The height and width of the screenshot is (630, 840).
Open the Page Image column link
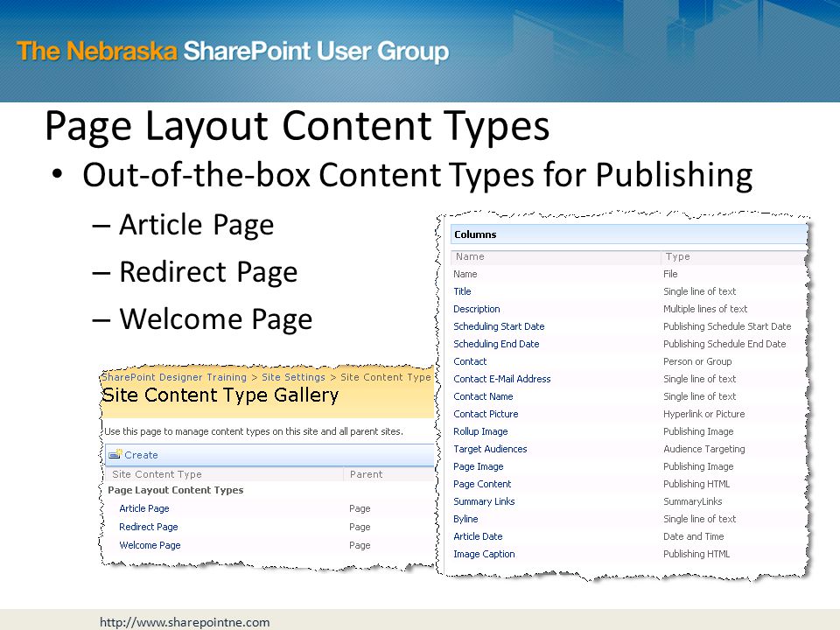tap(479, 466)
